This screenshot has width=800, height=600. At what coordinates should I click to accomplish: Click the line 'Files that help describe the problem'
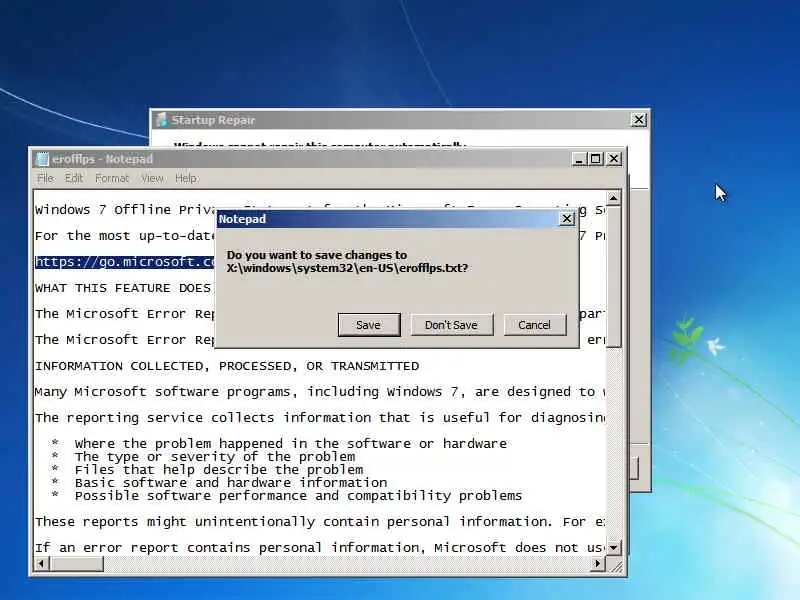[x=219, y=469]
